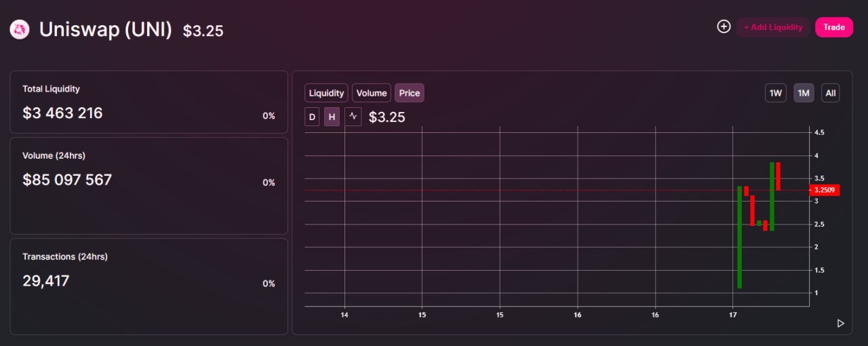Click the tall green candle at 17
868x346 pixels.
739,237
